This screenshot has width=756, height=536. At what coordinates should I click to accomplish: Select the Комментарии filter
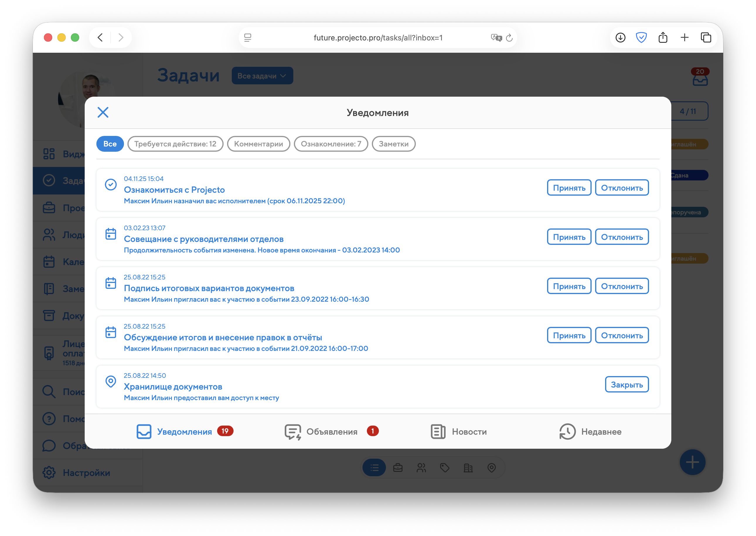tap(258, 144)
